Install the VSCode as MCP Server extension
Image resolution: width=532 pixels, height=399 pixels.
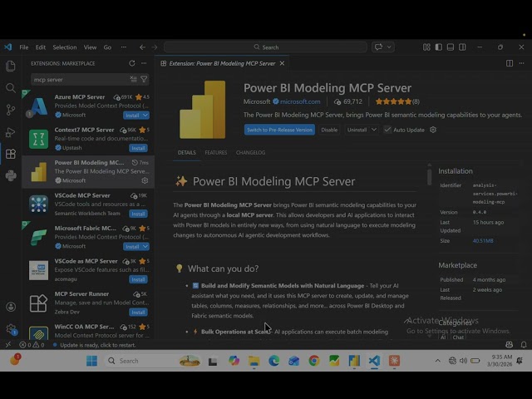[138, 279]
